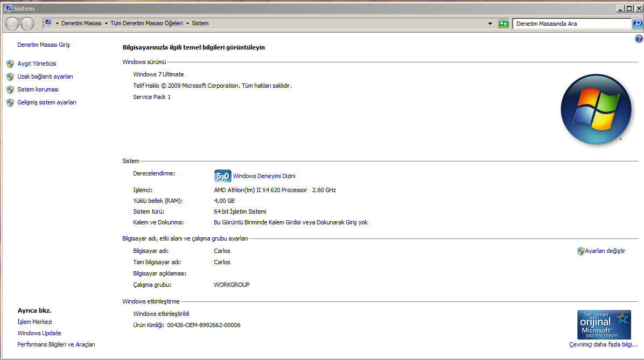Click into the Denetim Masasında Ara search field
The width and height of the screenshot is (644, 360).
[x=572, y=24]
